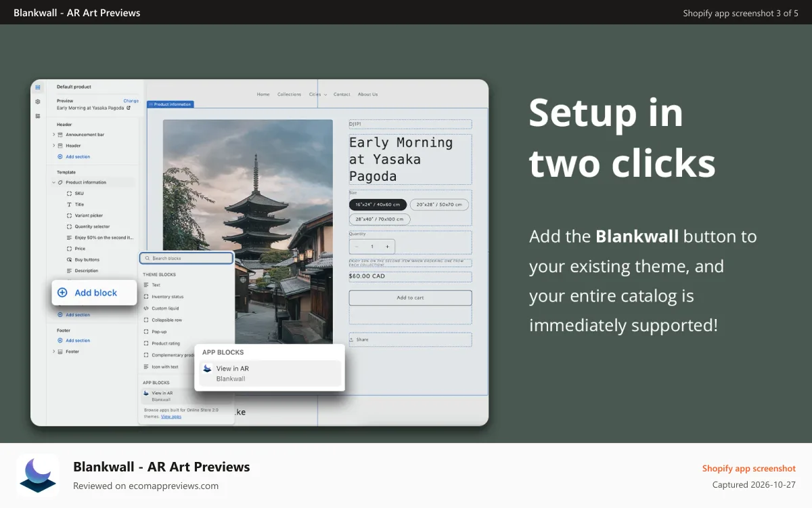Collapse the Product information section
The height and width of the screenshot is (508, 812).
click(x=53, y=183)
